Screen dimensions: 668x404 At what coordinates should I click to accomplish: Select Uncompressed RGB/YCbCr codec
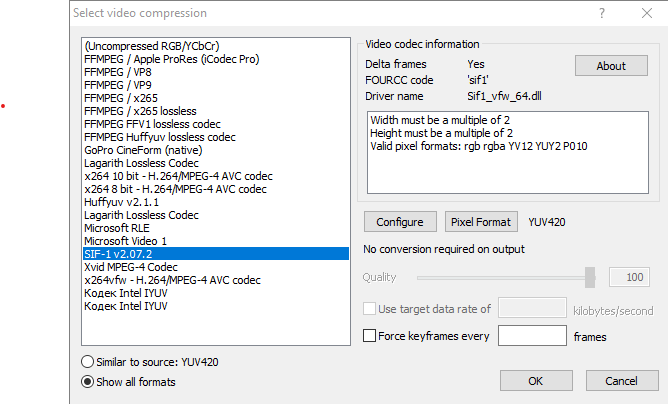(x=150, y=46)
